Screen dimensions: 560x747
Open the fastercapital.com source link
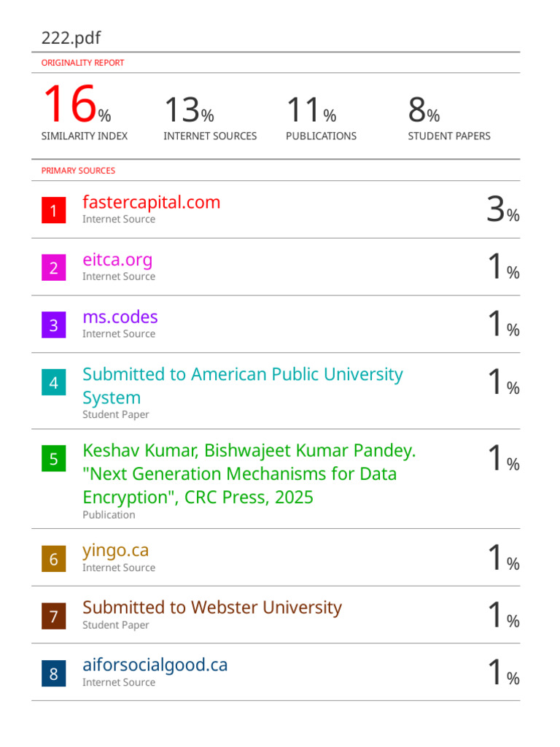[151, 202]
